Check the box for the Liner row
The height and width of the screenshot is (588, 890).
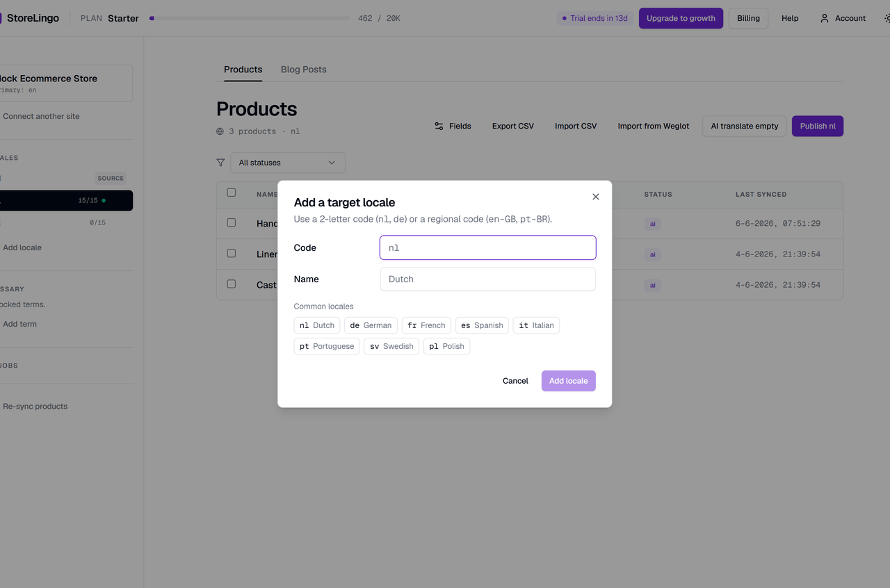232,253
